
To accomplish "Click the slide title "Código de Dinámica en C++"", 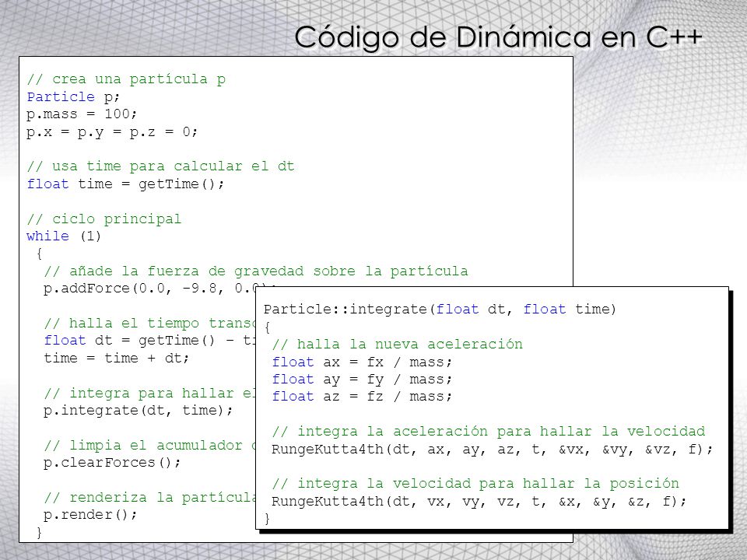I will tap(498, 39).
